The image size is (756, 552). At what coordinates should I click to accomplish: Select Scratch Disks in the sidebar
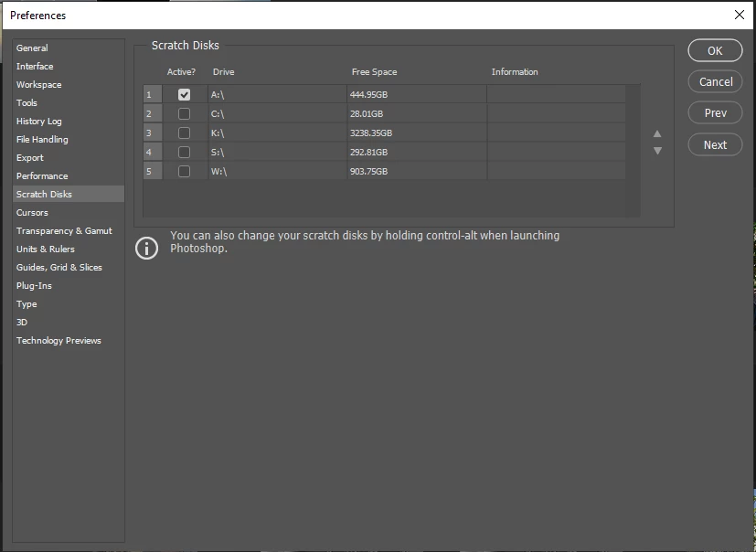point(69,195)
